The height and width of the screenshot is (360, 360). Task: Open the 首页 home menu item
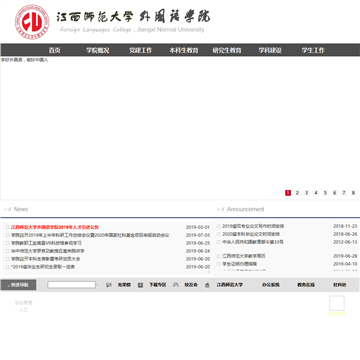[x=54, y=50]
